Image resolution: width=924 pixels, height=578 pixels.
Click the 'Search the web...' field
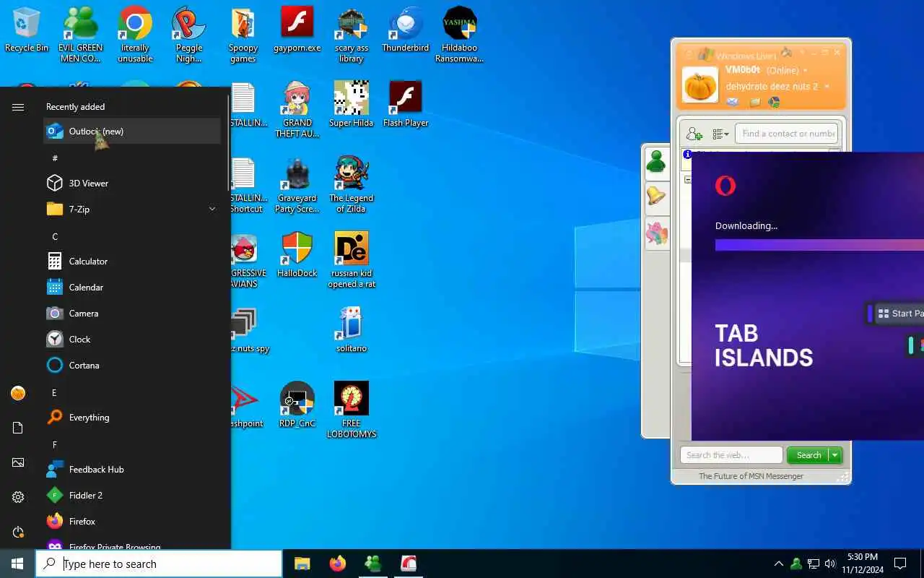point(731,455)
